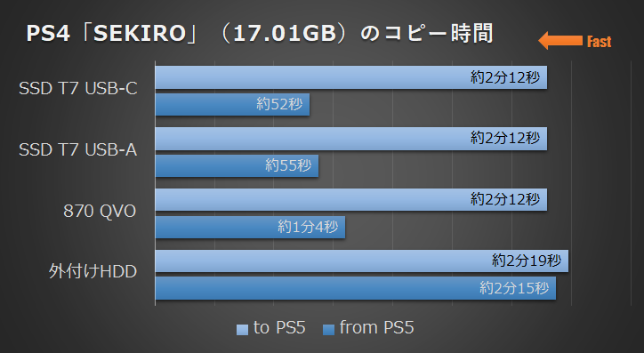Click the 約2分15秒 bar
Viewport: 644px width, 353px height.
coord(356,288)
